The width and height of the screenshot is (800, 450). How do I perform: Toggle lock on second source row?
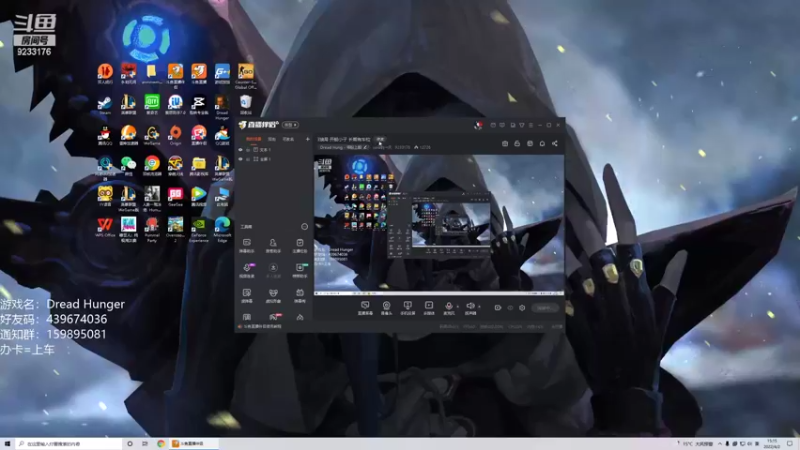click(248, 159)
